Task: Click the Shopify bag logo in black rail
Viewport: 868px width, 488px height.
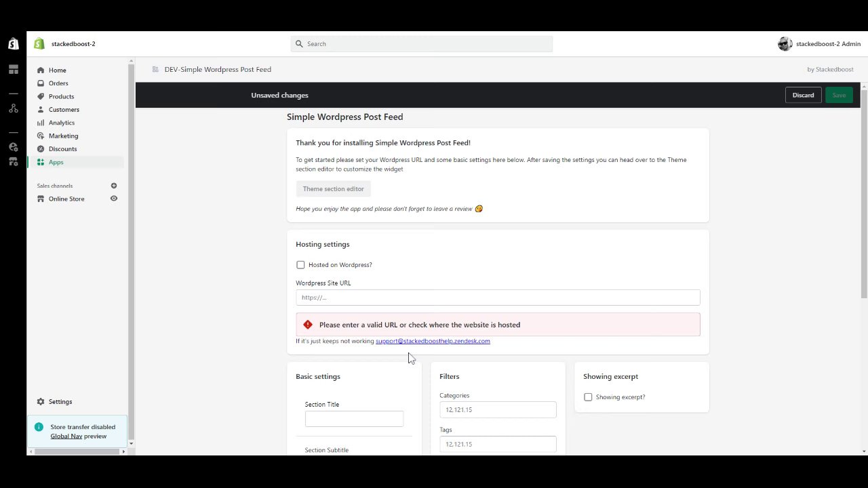Action: tap(13, 44)
